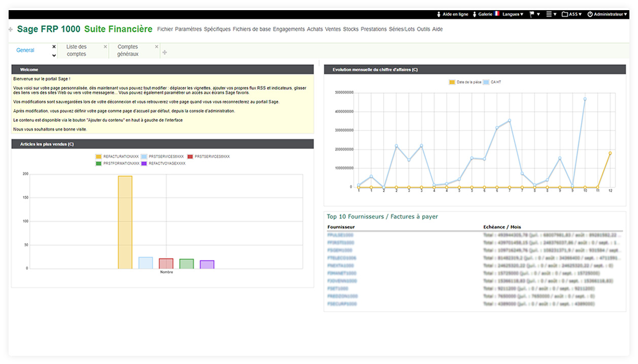Open the Aide menu
Viewport: 638px width, 364px height.
[438, 29]
